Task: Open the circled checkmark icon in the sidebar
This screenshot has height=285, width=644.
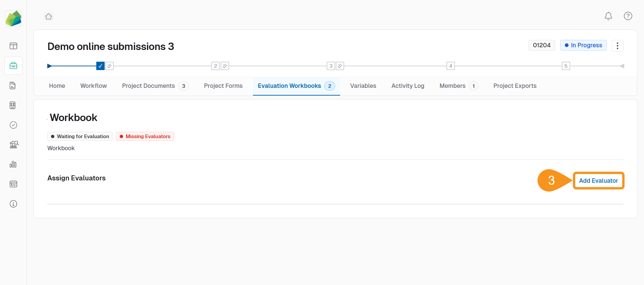Action: (13, 125)
